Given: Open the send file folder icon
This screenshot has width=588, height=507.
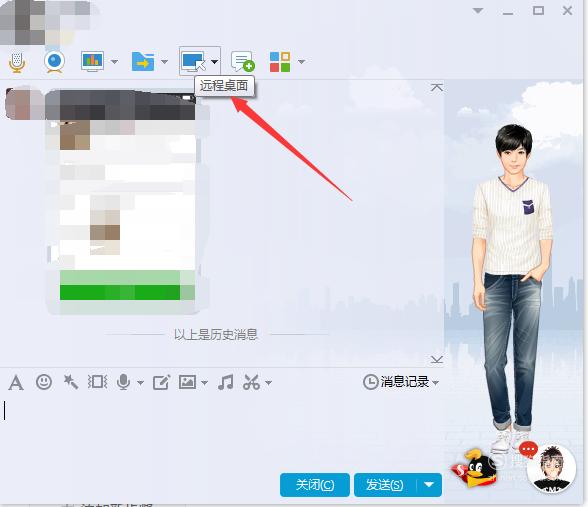Looking at the screenshot, I should pos(143,62).
